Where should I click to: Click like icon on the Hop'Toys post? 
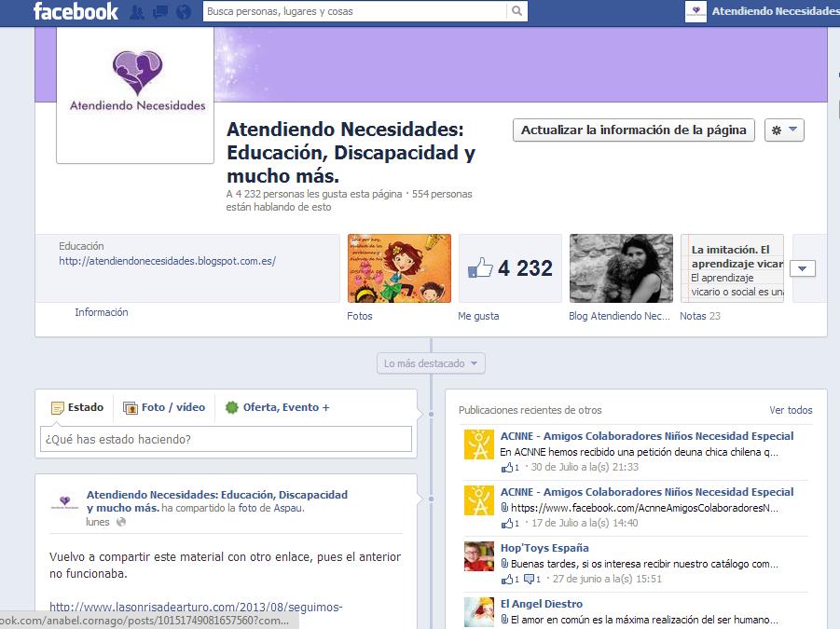tap(507, 580)
